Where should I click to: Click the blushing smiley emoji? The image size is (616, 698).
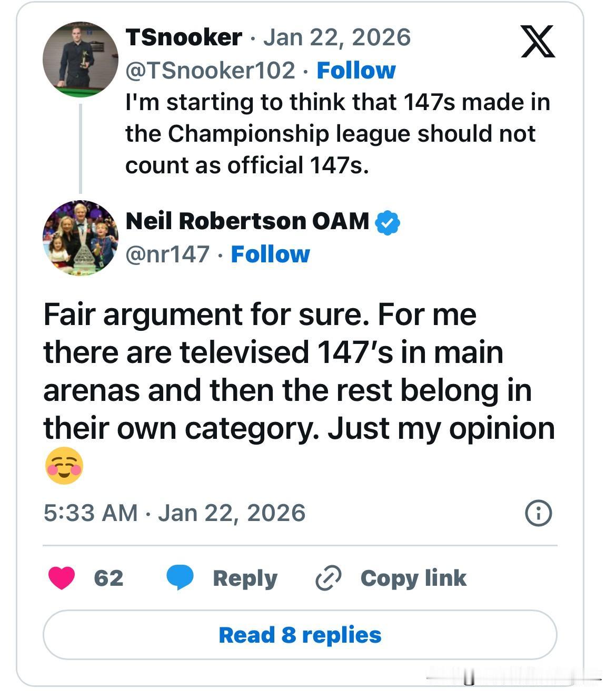pos(64,466)
